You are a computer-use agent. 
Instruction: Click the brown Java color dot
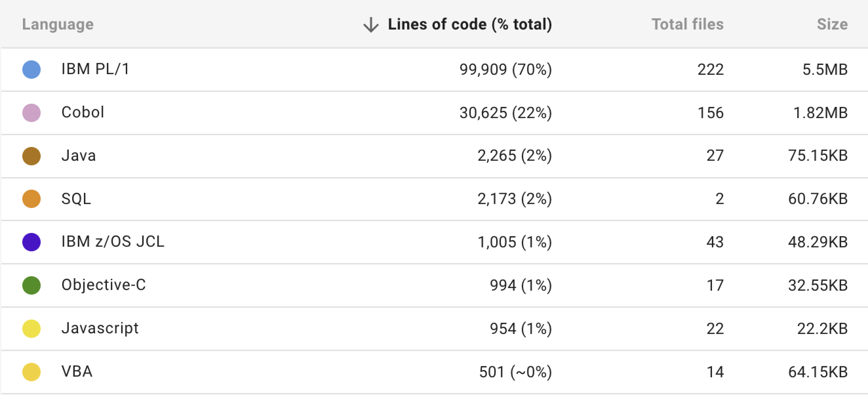pyautogui.click(x=31, y=156)
